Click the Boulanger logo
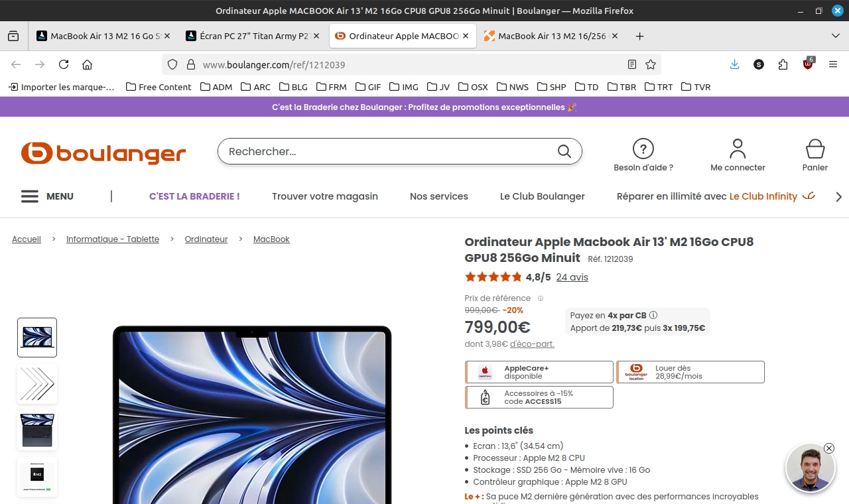 point(103,153)
